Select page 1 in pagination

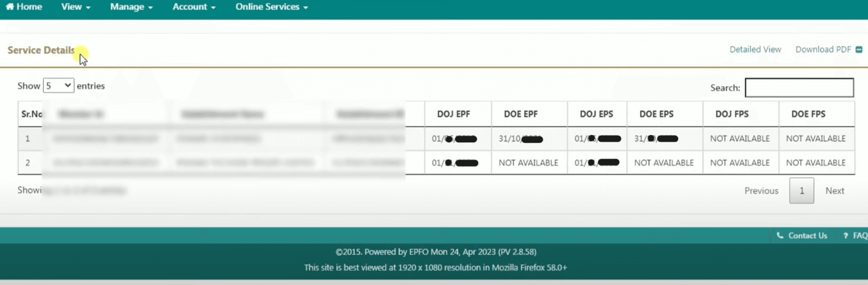pyautogui.click(x=801, y=191)
